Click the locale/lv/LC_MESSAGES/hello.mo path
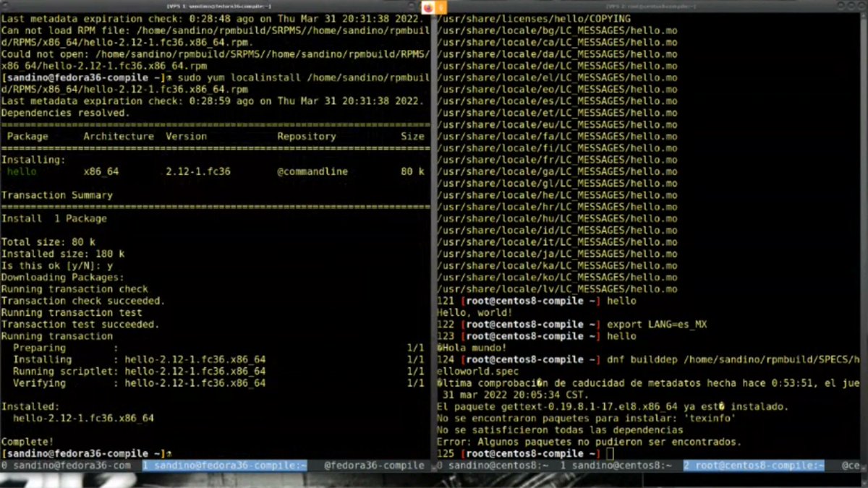 pyautogui.click(x=558, y=289)
